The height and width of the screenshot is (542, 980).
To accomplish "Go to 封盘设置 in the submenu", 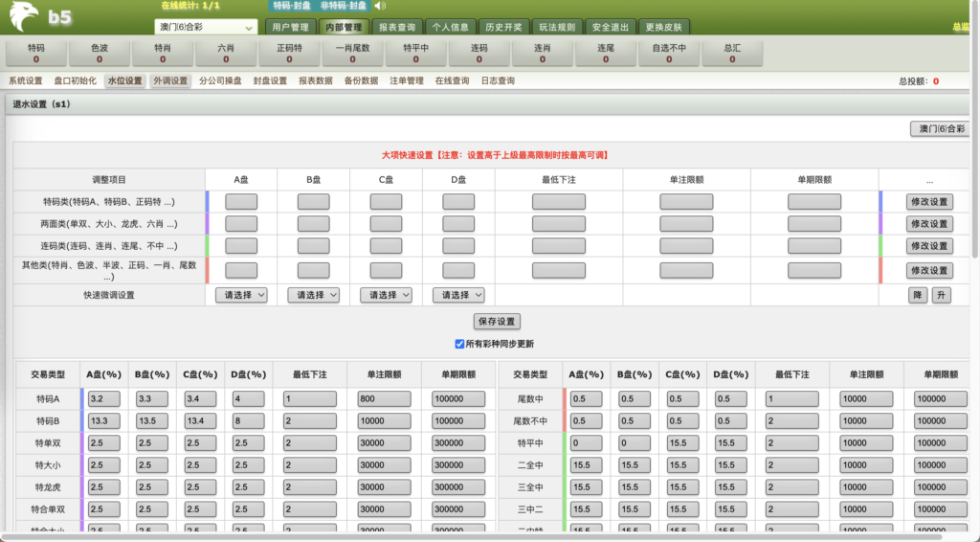I will 270,81.
